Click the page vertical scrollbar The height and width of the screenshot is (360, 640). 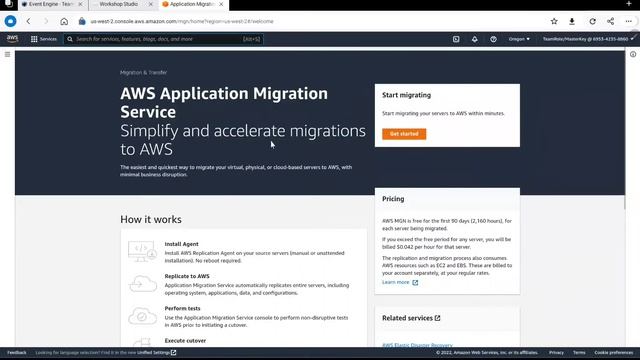(624, 130)
